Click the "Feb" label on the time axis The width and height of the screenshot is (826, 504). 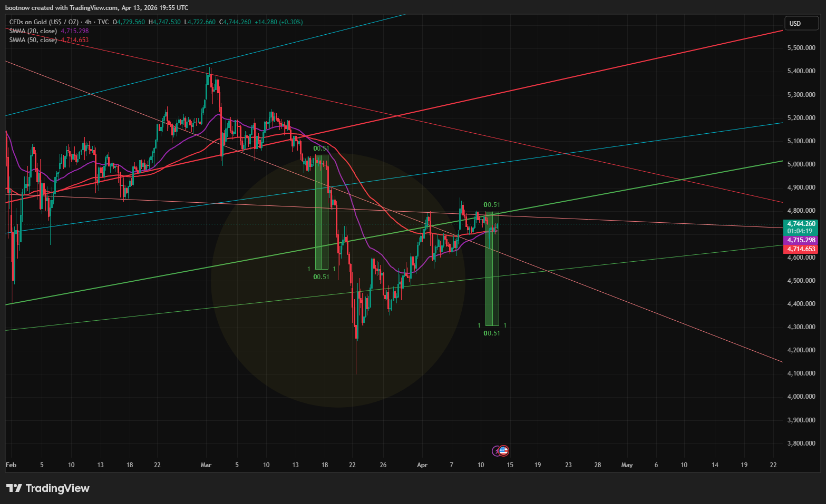(x=11, y=465)
